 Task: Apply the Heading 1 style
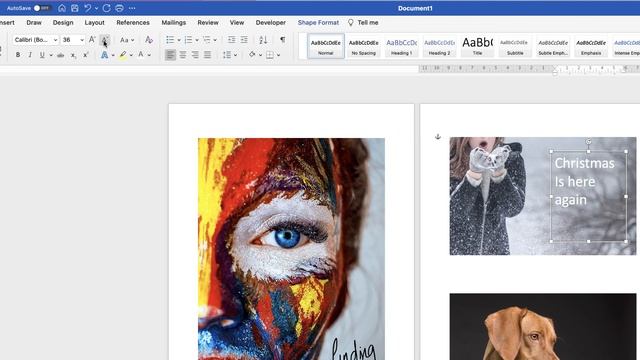402,46
